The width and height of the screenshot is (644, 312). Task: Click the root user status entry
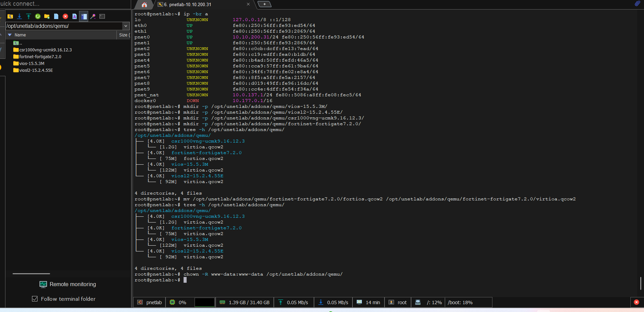398,302
